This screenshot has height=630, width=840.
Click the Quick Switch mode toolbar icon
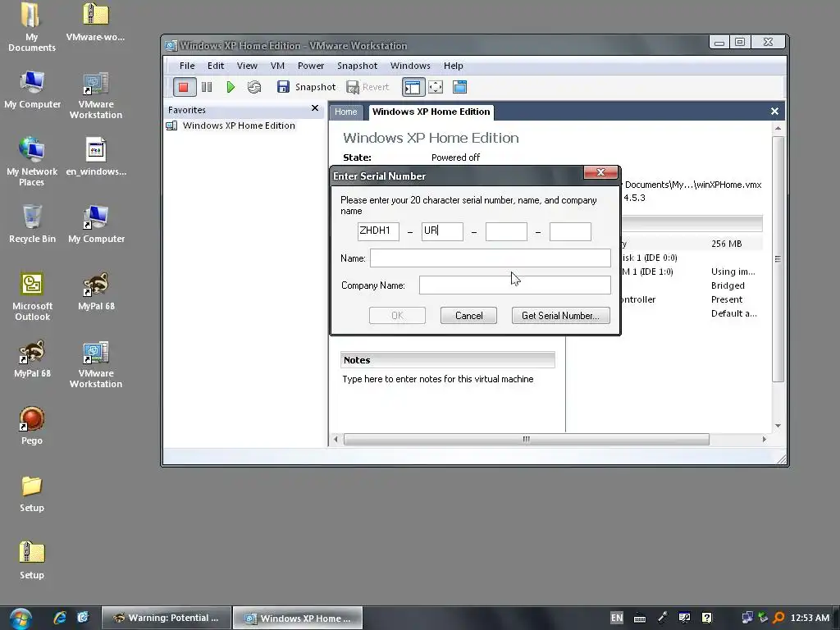coord(459,87)
